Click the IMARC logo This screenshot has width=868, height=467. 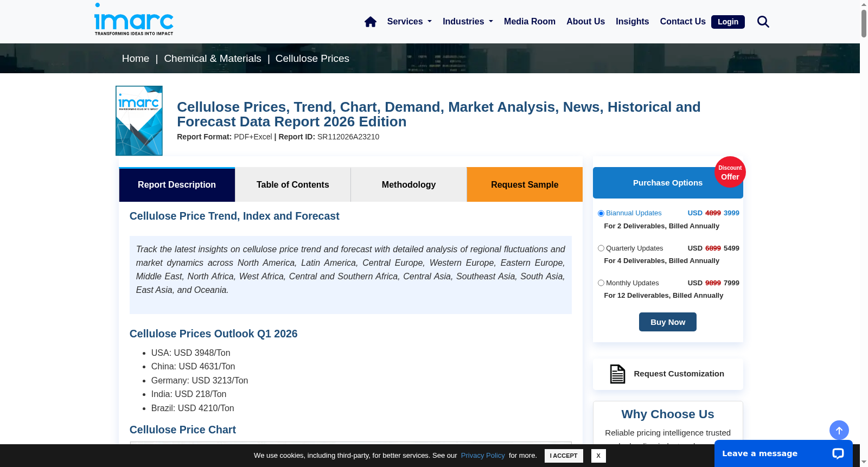click(x=134, y=20)
